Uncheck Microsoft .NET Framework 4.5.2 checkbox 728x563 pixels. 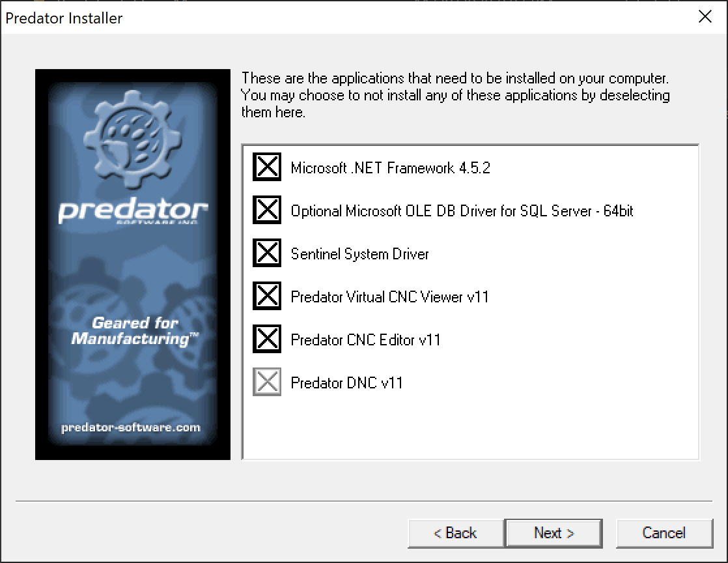[x=267, y=167]
